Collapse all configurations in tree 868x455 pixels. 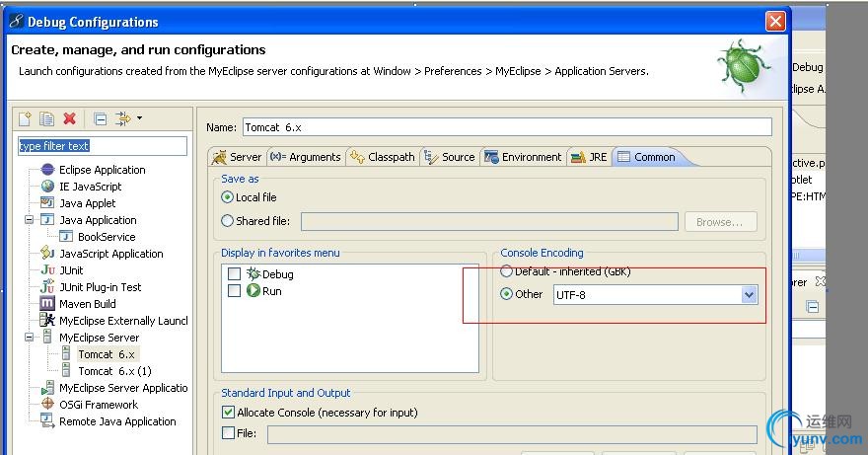coord(101,118)
